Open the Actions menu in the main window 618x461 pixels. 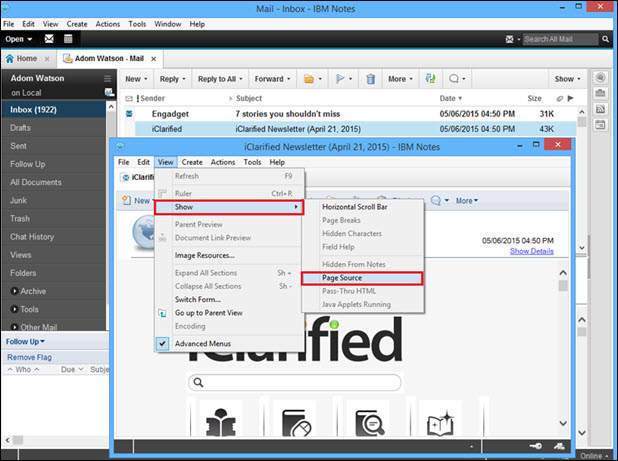(x=108, y=24)
